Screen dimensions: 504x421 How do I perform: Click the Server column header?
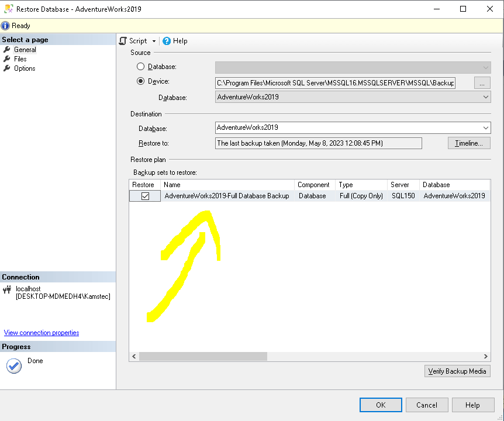click(x=403, y=185)
